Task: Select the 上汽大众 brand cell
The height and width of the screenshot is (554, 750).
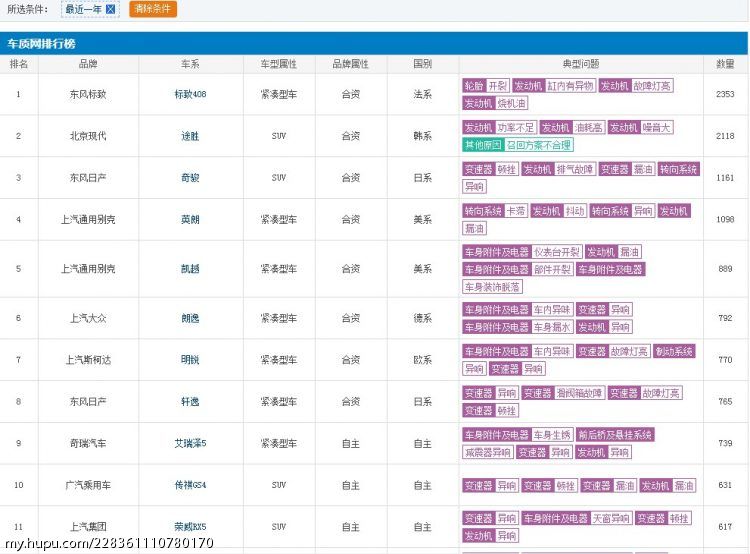Action: coord(88,318)
